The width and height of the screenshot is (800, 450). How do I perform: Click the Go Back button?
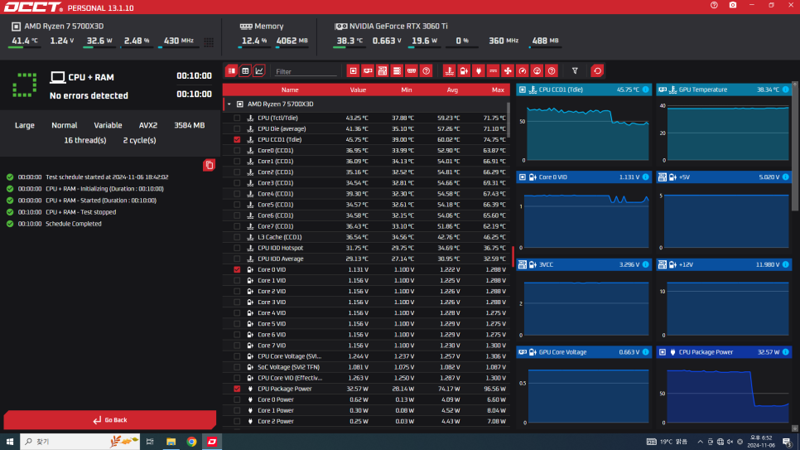pyautogui.click(x=110, y=420)
